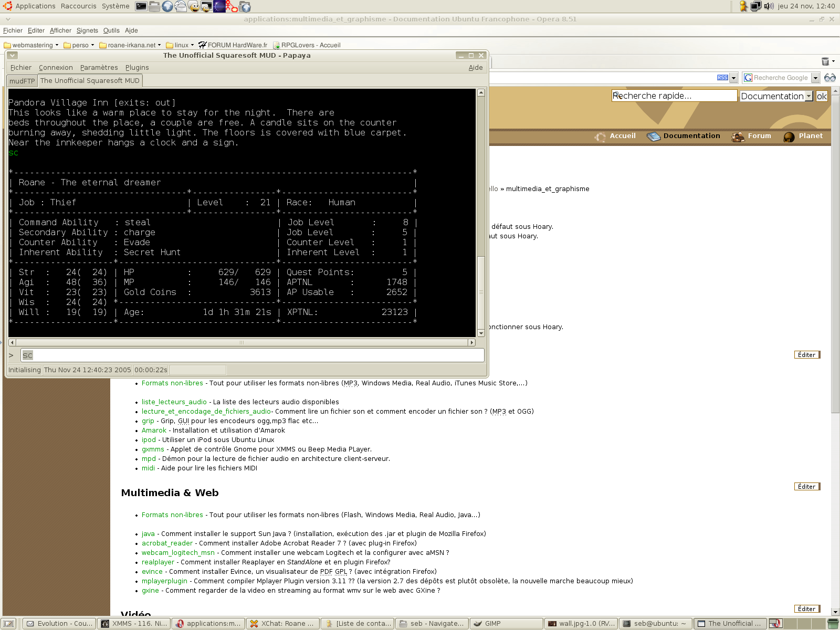840x630 pixels.
Task: Open the mail envelope launcher in panel
Action: tap(181, 6)
